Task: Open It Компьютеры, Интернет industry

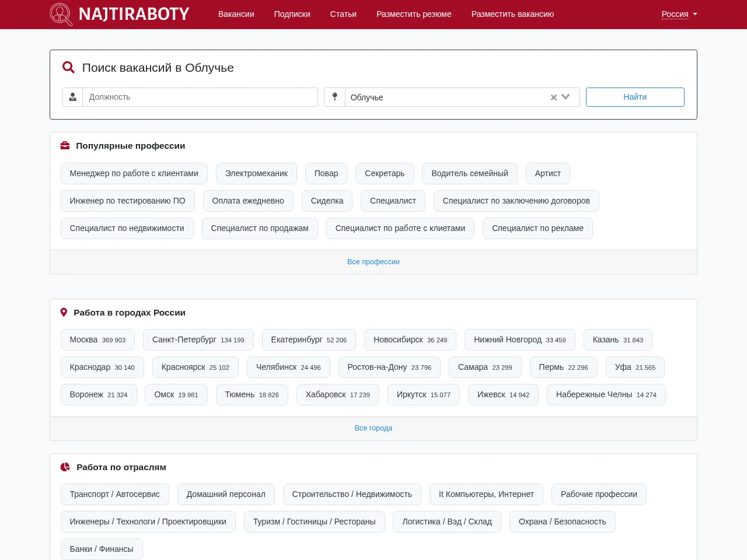Action: (x=486, y=494)
